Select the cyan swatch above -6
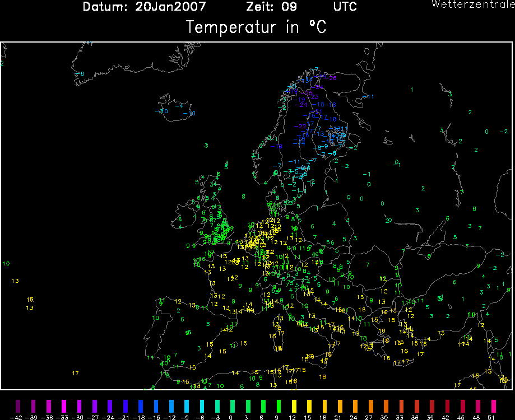 coord(202,406)
